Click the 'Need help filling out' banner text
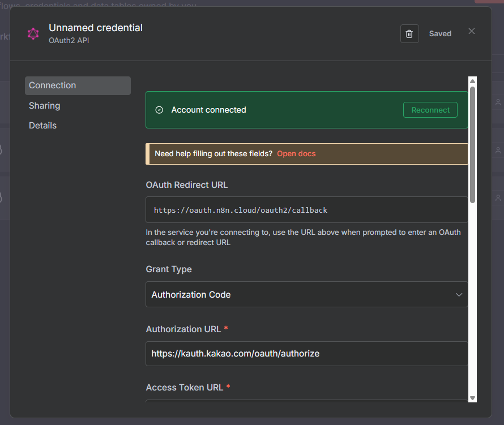The width and height of the screenshot is (504, 425). (x=213, y=154)
